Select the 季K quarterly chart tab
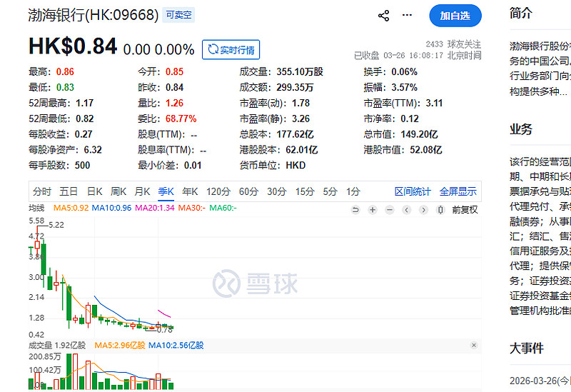This screenshot has height=392, width=571. (x=166, y=191)
